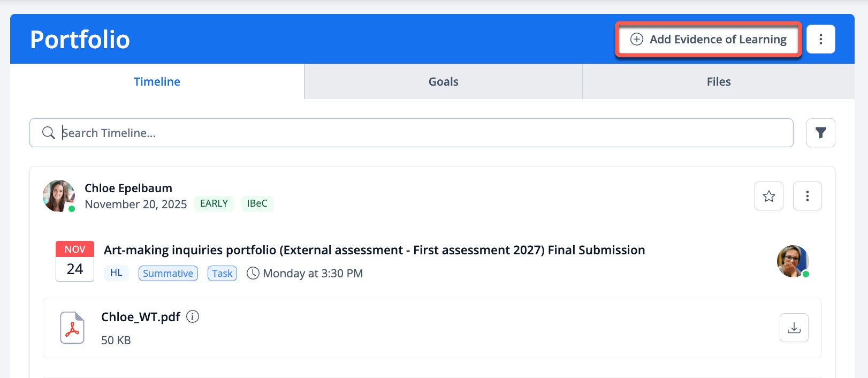Click Add Evidence of Learning button
The image size is (868, 378).
coord(709,39)
